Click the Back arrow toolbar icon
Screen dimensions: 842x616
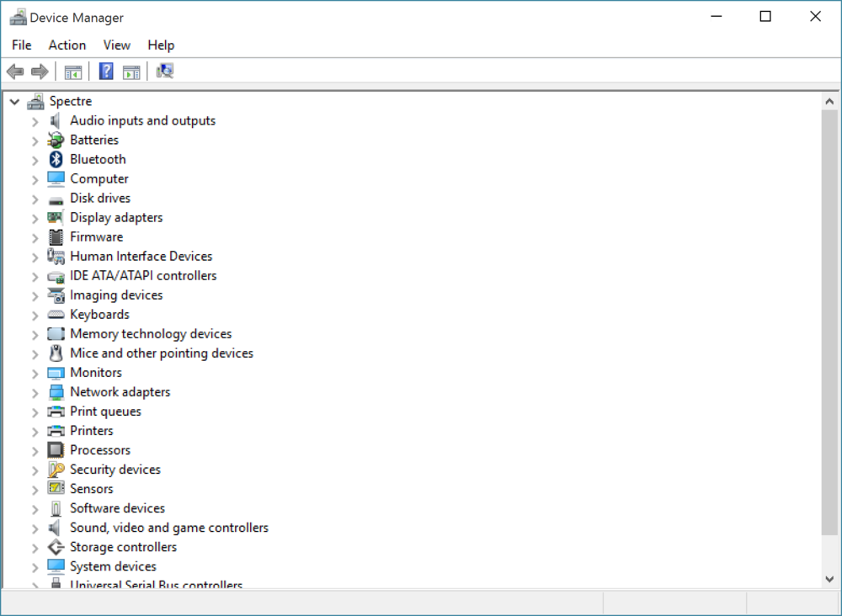click(x=15, y=72)
